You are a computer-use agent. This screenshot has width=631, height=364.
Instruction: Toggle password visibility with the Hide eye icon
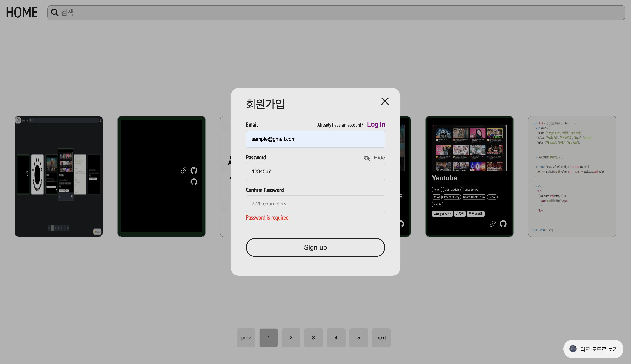[x=367, y=158]
